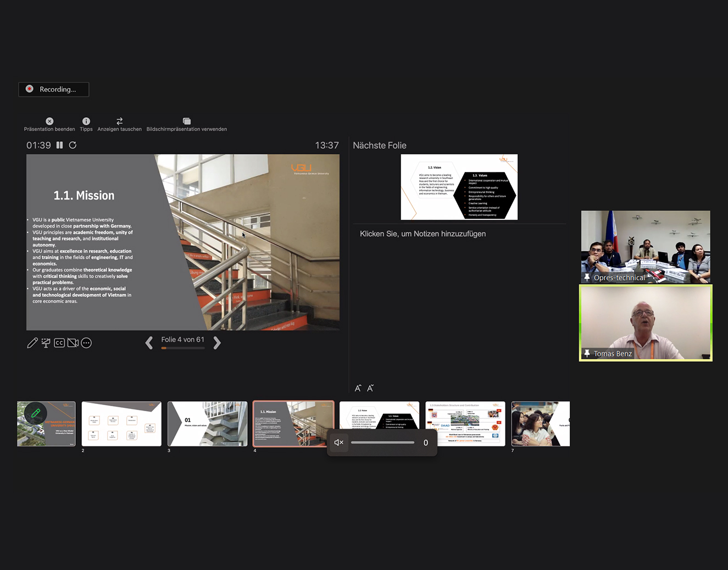Select slide 2 thumbnail in filmstrip
728x570 pixels.
click(121, 423)
